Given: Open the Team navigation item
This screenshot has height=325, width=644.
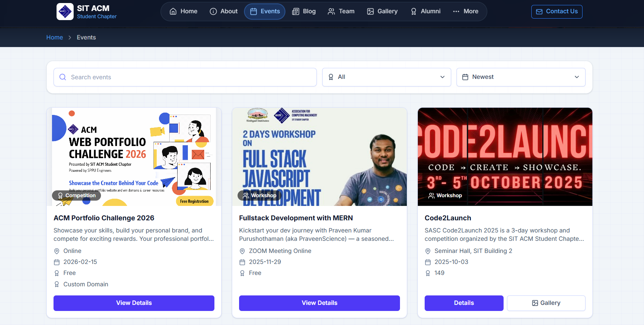Looking at the screenshot, I should click(341, 11).
